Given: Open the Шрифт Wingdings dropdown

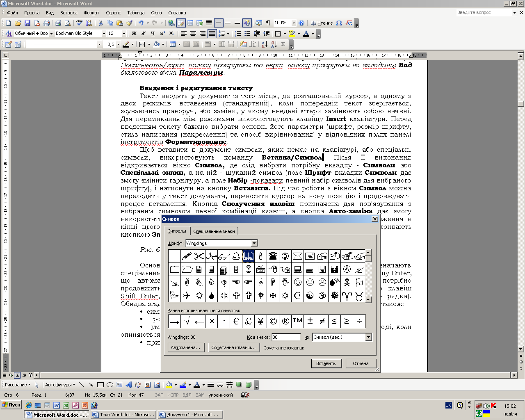Looking at the screenshot, I should [x=254, y=243].
